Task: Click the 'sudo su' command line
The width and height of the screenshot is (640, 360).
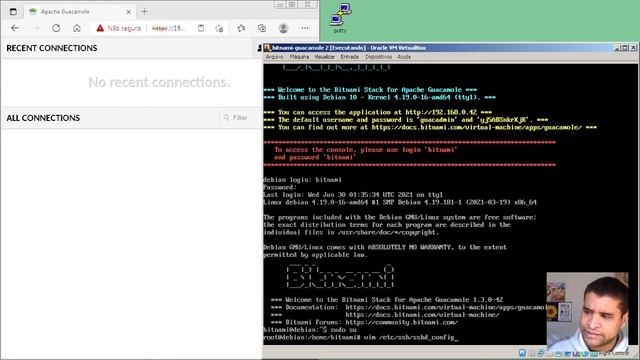Action: [310, 330]
